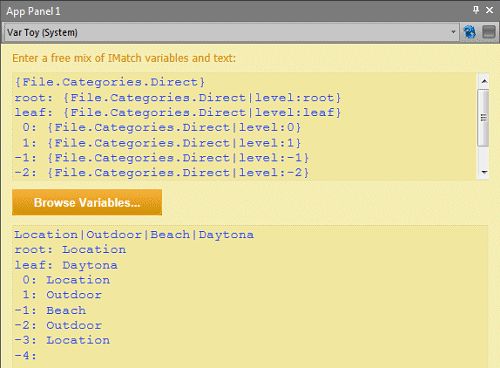Click the '-3: Location' result line
The height and width of the screenshot is (368, 500).
pyautogui.click(x=62, y=340)
